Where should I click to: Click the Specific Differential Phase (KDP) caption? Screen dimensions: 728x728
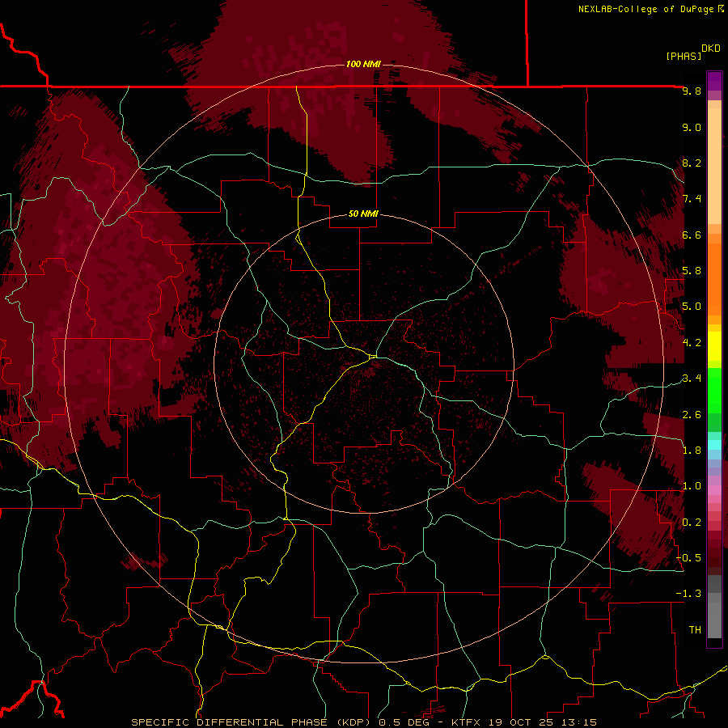[x=253, y=722]
